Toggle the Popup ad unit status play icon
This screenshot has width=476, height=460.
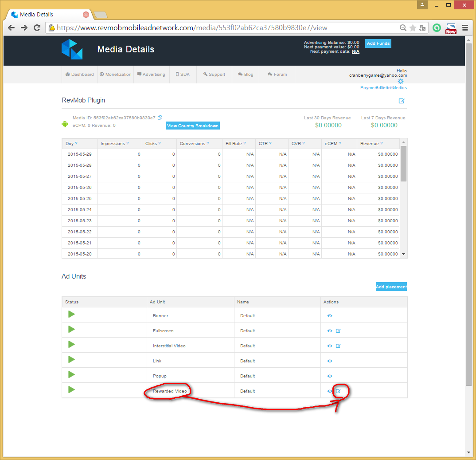click(x=71, y=375)
